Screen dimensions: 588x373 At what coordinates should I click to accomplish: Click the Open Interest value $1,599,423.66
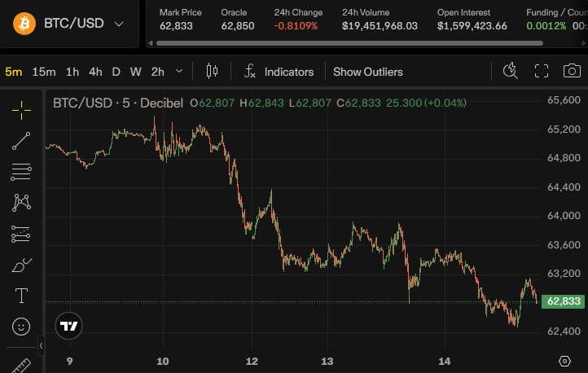click(x=472, y=26)
